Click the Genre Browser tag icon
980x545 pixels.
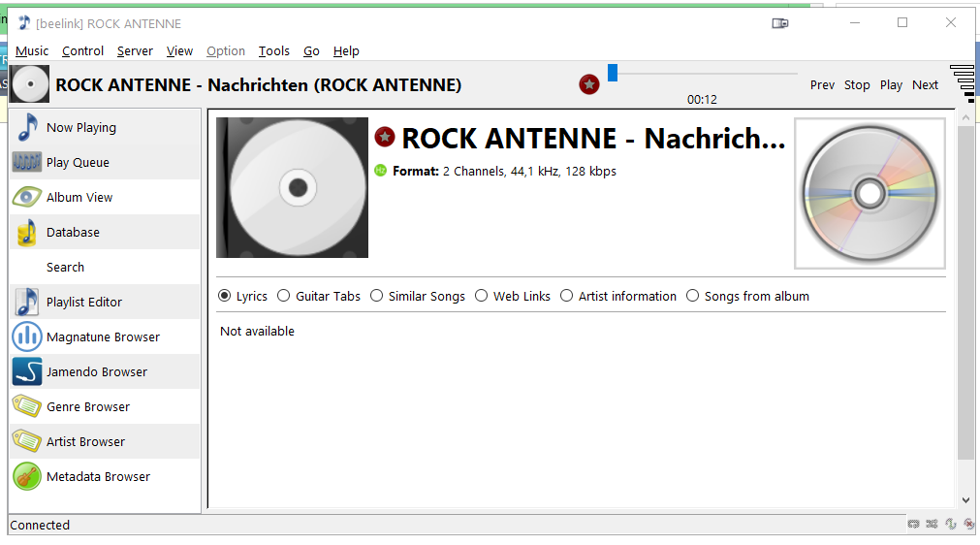[27, 406]
